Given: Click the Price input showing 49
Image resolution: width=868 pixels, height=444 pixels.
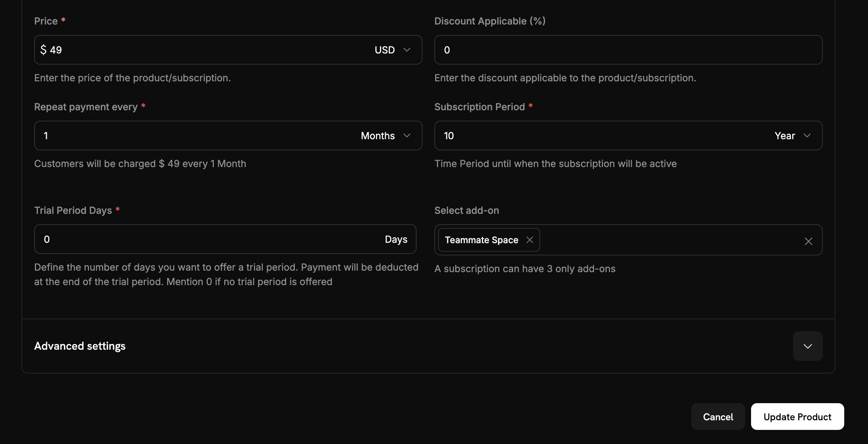Looking at the screenshot, I should pyautogui.click(x=149, y=50).
